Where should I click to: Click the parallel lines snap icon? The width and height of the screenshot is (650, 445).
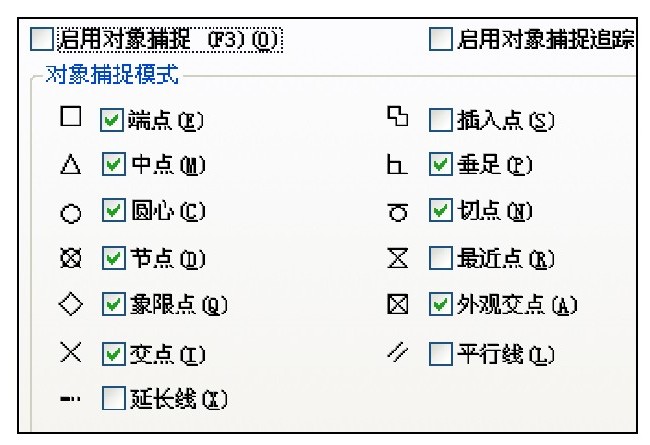point(397,353)
